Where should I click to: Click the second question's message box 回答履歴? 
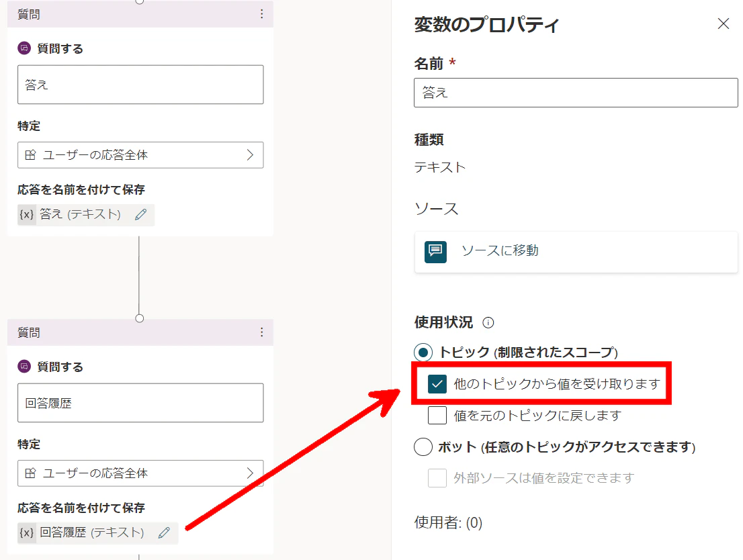tap(140, 403)
